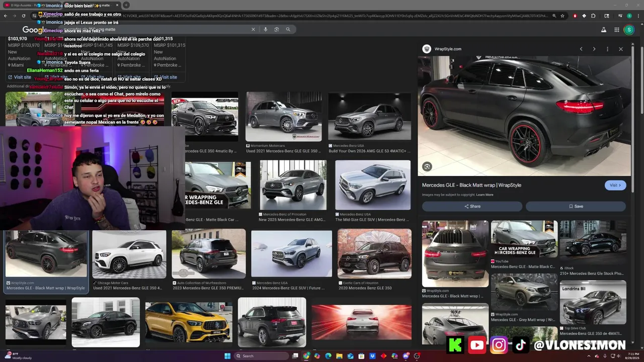
Task: Go back with Chrome's back arrow
Action: tap(5, 16)
